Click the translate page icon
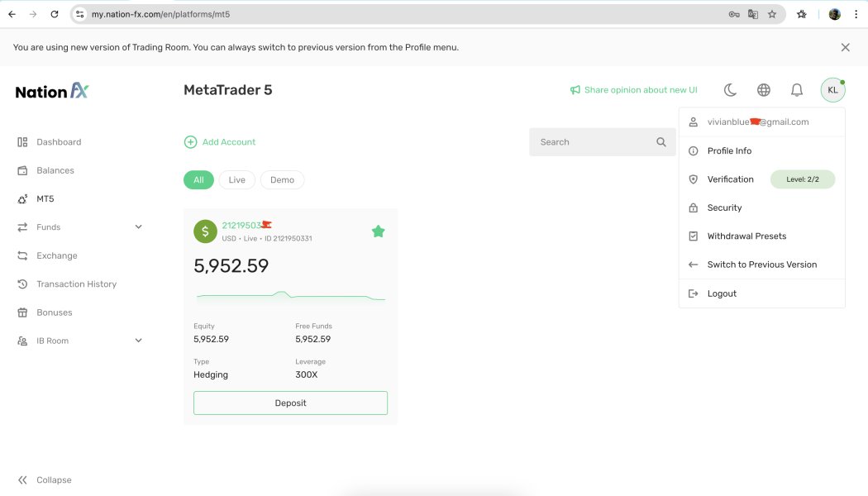Screen dimensions: 868x496 coord(753,14)
